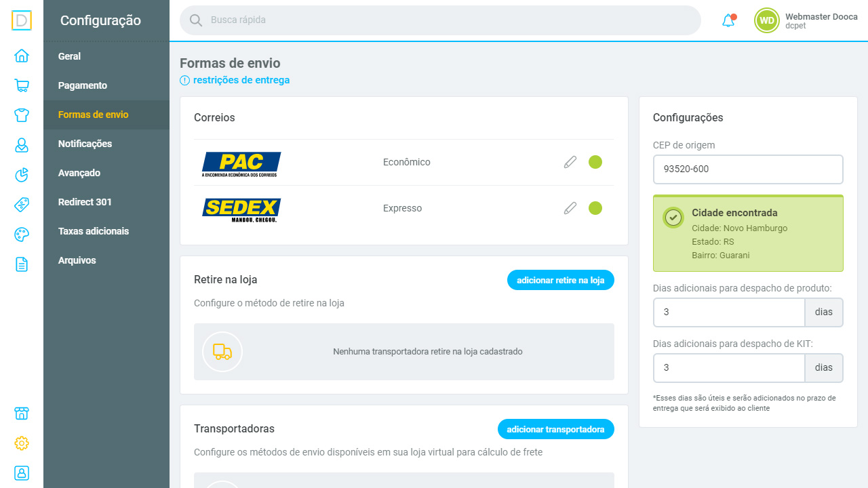Open settings gear icon
868x488 pixels.
pos(22,443)
